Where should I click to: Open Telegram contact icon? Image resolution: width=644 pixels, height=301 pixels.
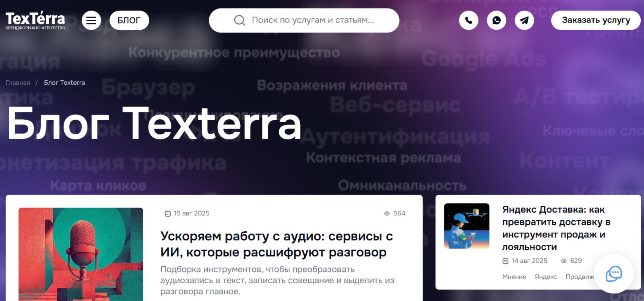click(x=524, y=20)
